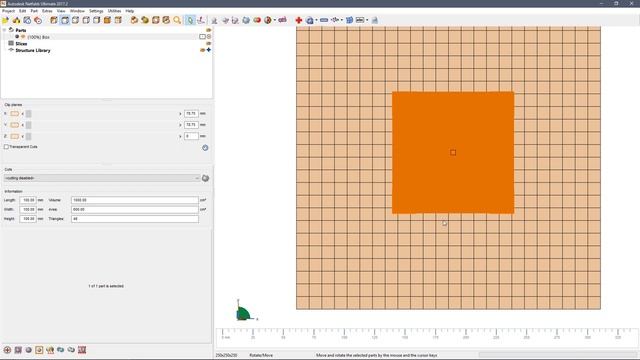
Task: Click the blue measurement bar toolbar icon
Action: (324, 20)
